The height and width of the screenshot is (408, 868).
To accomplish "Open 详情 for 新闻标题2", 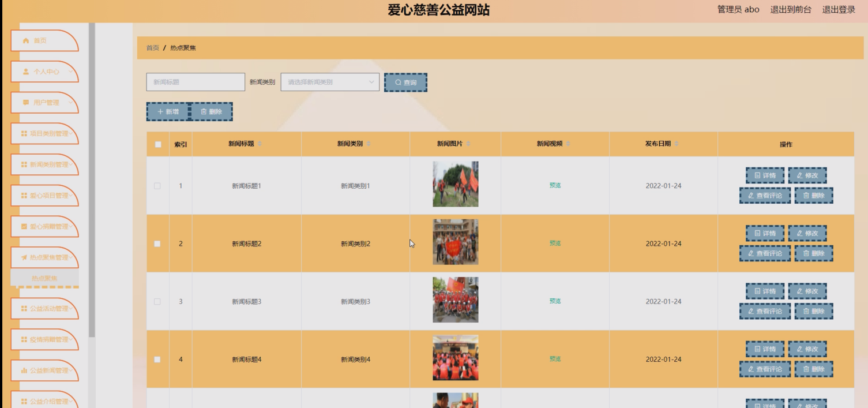I will click(765, 233).
